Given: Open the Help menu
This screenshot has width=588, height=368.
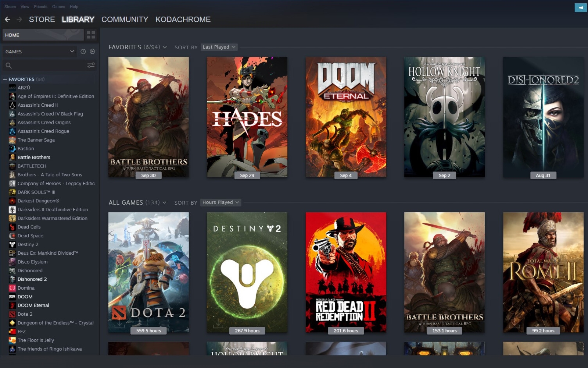Looking at the screenshot, I should (x=74, y=7).
